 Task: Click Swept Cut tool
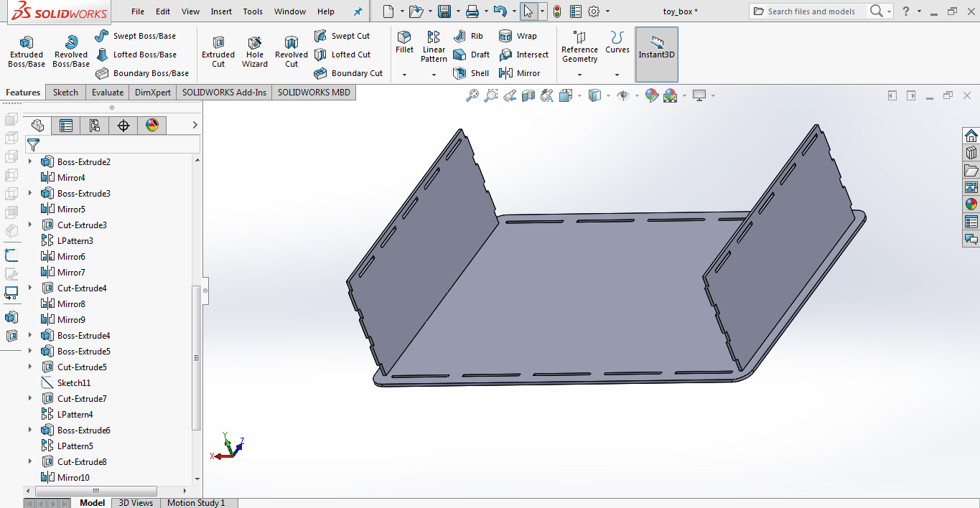point(342,36)
